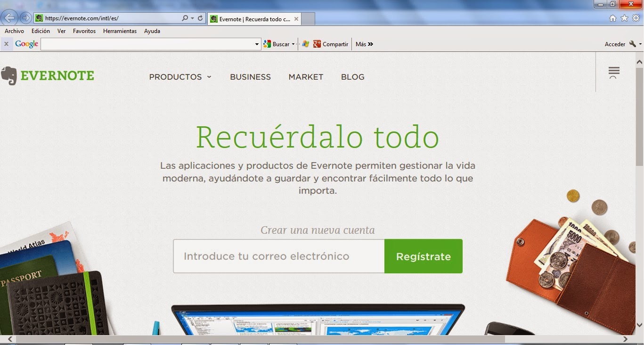This screenshot has height=345, width=644.
Task: Close the Evernote browser tab
Action: [296, 19]
